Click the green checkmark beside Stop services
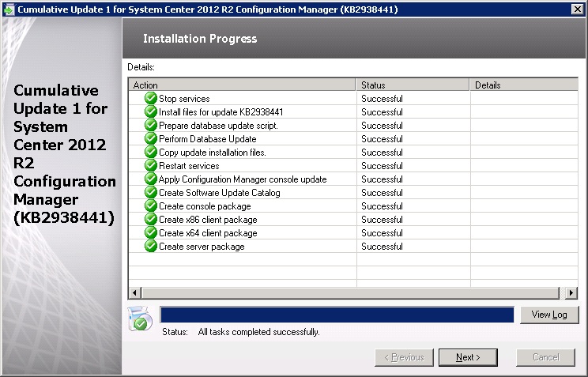The height and width of the screenshot is (377, 588). tap(151, 99)
